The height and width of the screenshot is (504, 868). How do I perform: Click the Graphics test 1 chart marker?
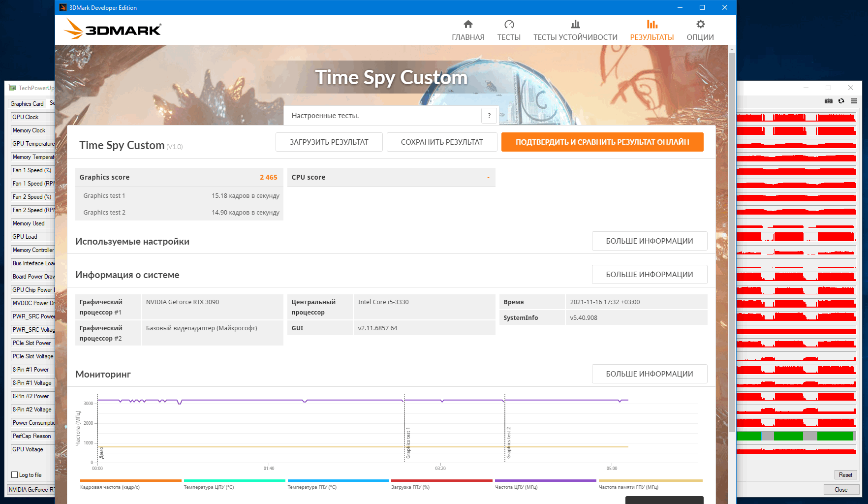click(x=408, y=443)
